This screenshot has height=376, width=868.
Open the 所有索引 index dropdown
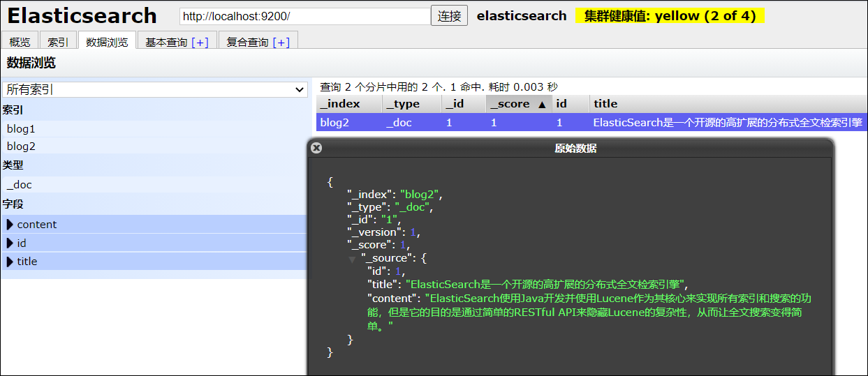[x=154, y=89]
